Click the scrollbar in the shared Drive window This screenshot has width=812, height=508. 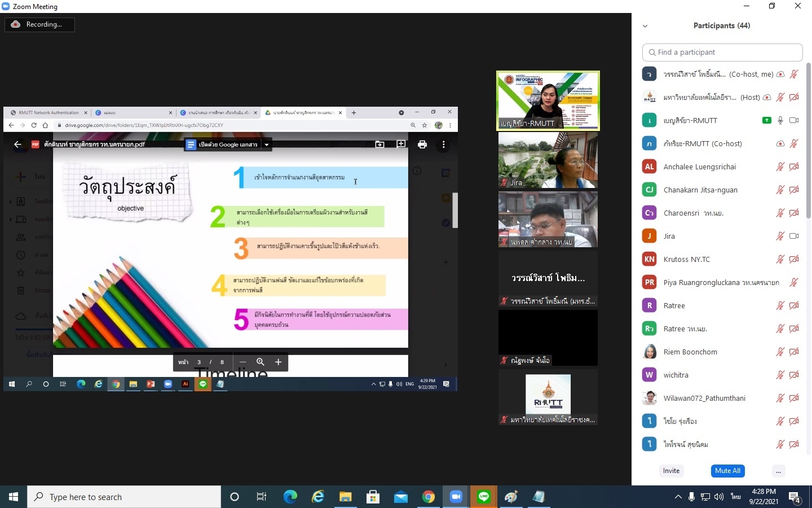pos(455,210)
